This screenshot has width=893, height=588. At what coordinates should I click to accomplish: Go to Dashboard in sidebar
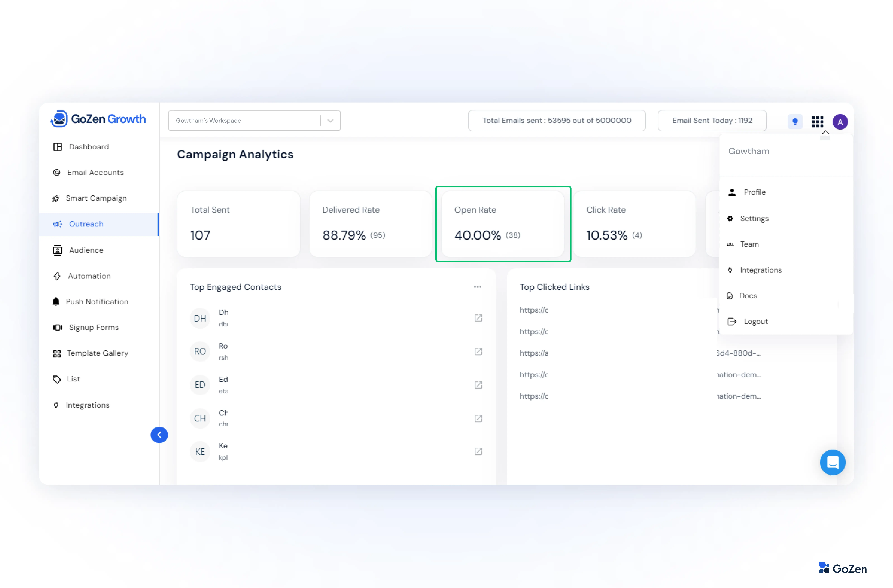point(89,147)
